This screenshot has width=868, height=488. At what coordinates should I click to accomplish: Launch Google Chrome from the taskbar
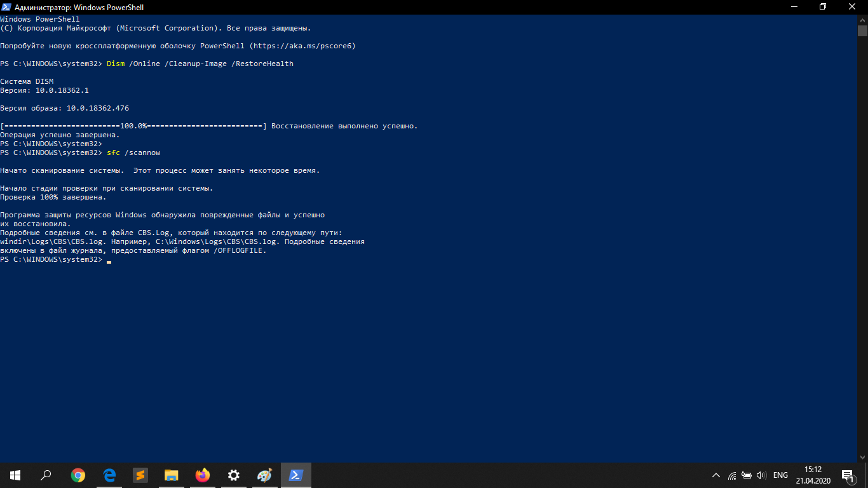pyautogui.click(x=78, y=475)
